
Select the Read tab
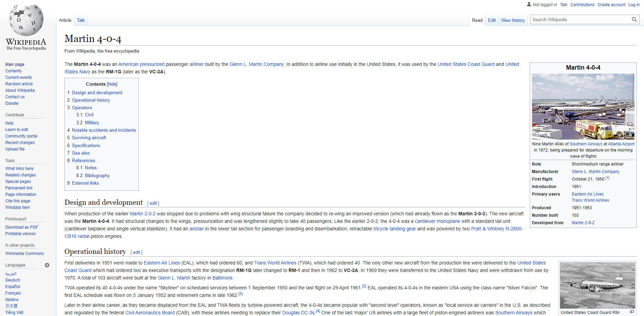477,20
